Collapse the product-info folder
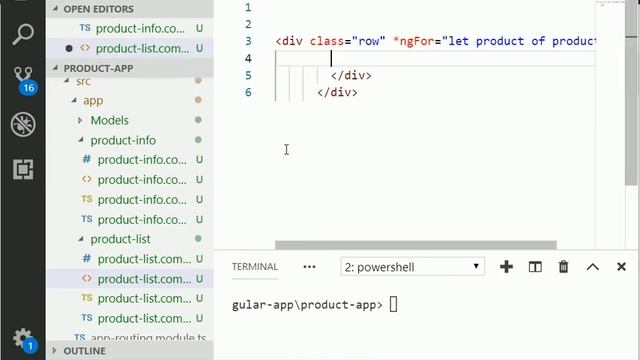This screenshot has width=640, height=360. click(x=130, y=140)
